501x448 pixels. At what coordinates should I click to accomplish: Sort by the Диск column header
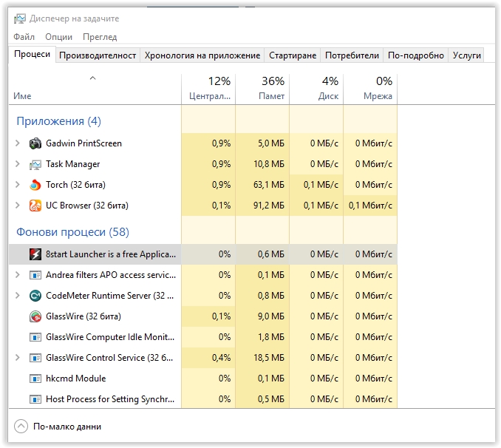[316, 89]
